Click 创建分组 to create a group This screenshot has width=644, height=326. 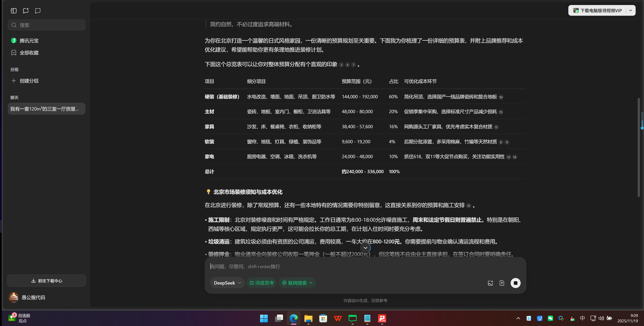[29, 81]
